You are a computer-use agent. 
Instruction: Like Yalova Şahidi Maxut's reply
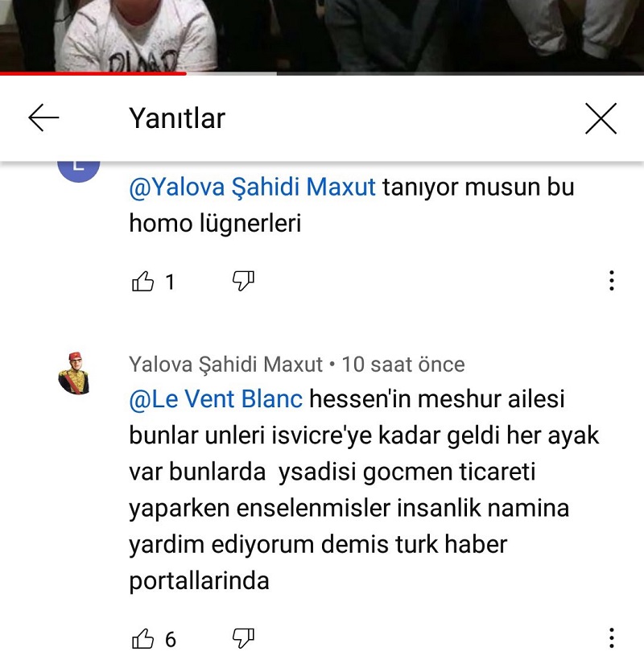(x=142, y=638)
